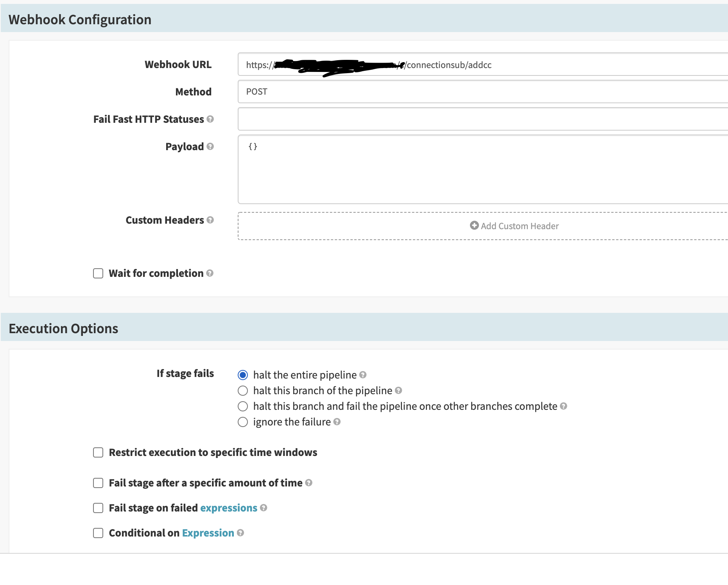This screenshot has width=728, height=585.
Task: Click the Execution Options section header
Action: coord(63,328)
